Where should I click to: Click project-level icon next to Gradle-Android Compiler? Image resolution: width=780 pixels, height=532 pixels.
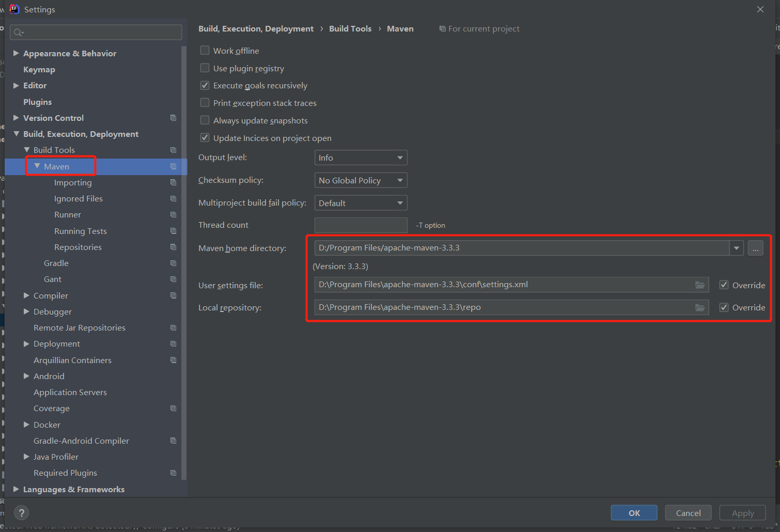(174, 441)
